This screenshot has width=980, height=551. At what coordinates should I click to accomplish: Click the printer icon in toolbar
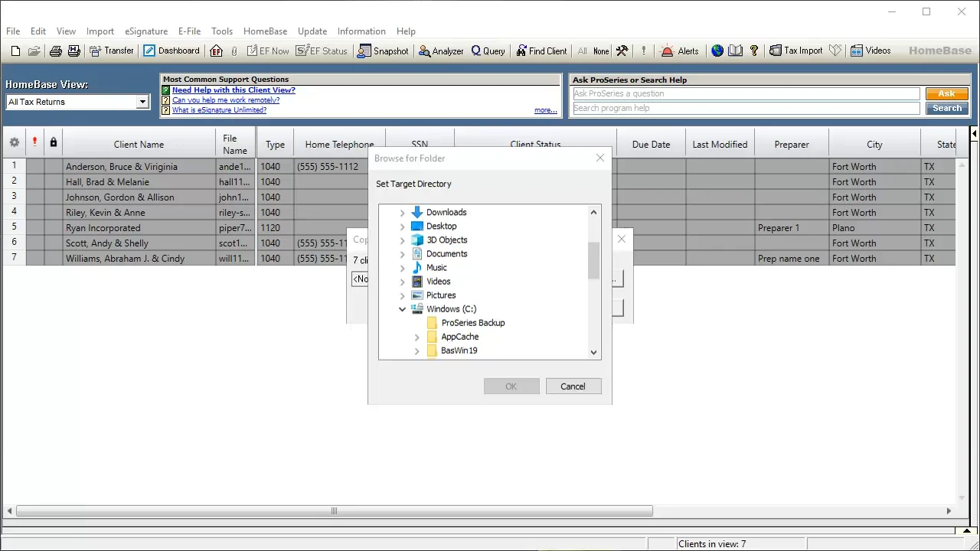click(55, 51)
